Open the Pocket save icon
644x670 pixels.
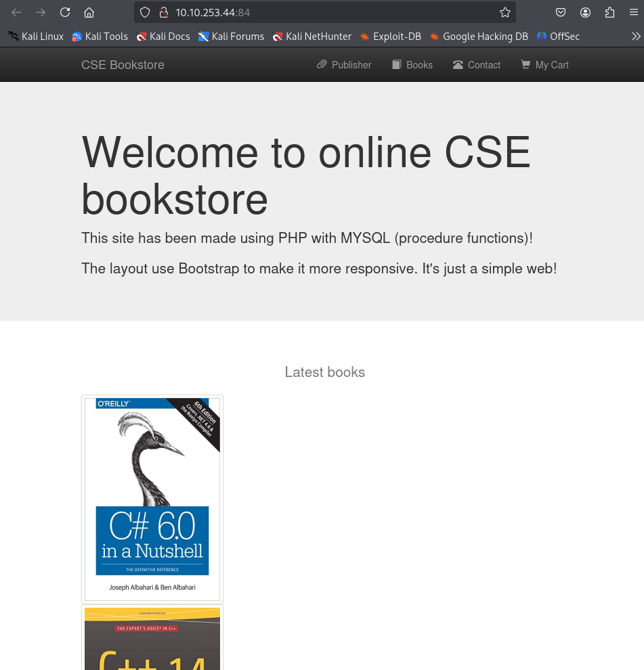[x=561, y=13]
